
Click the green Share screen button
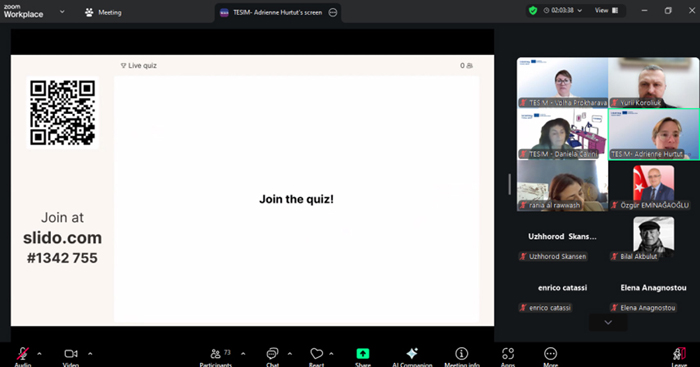tap(362, 354)
